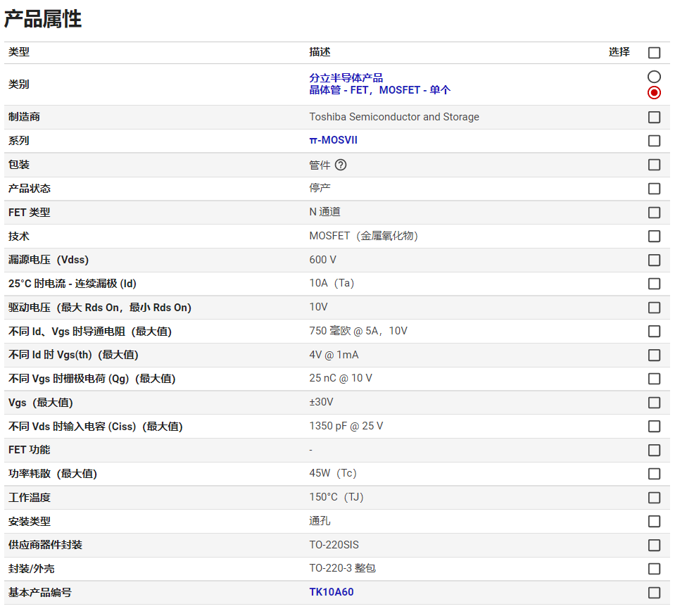The image size is (687, 616).
Task: Open the 晶体管 - FET，MOSFET - 单个 link
Action: pos(379,90)
